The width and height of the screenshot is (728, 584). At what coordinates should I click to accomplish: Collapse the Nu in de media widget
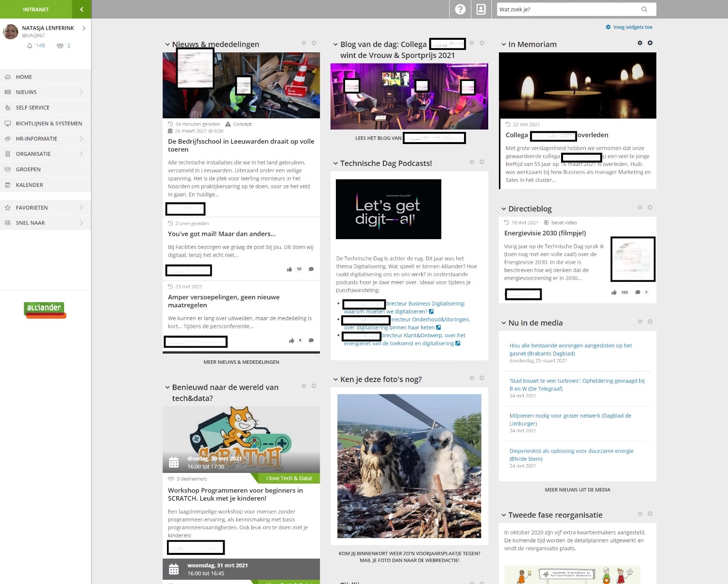coord(503,323)
